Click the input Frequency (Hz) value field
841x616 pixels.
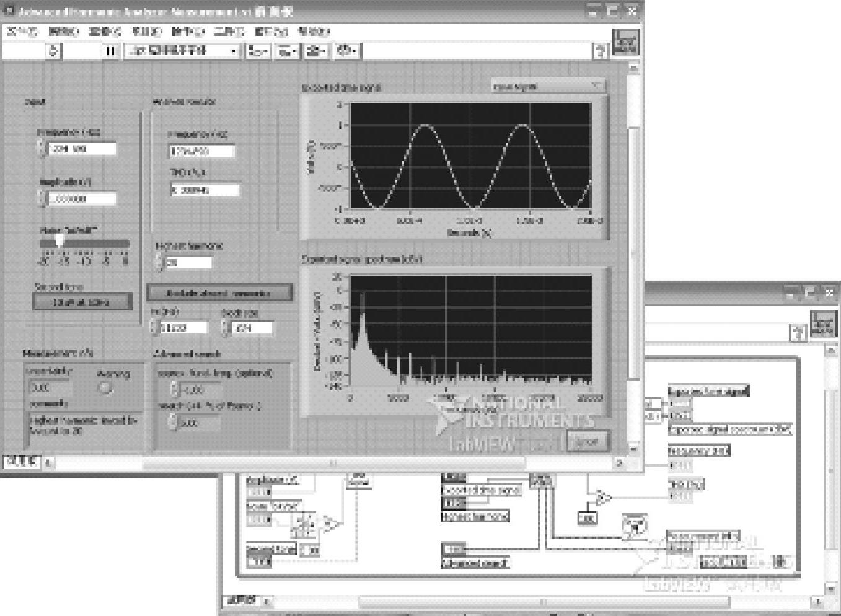[82, 148]
